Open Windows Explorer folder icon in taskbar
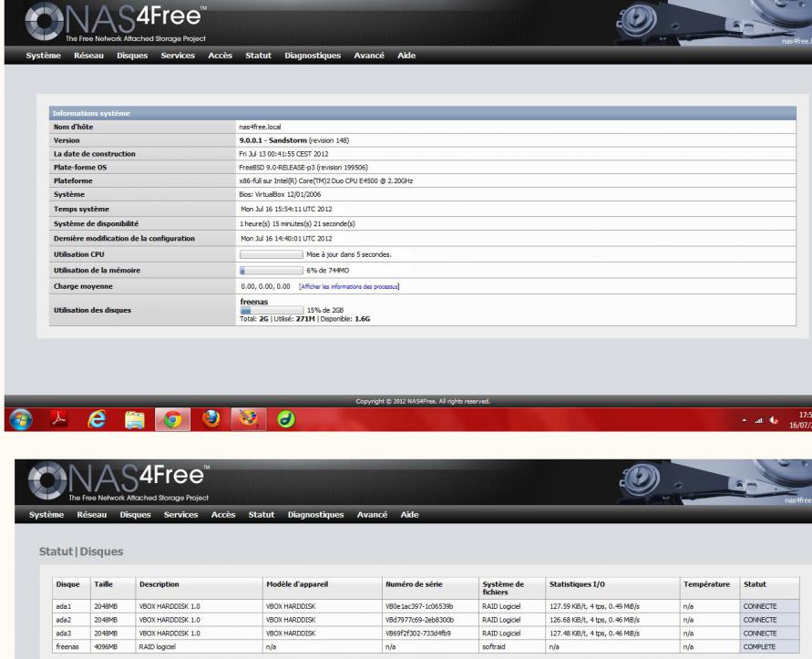 (135, 419)
